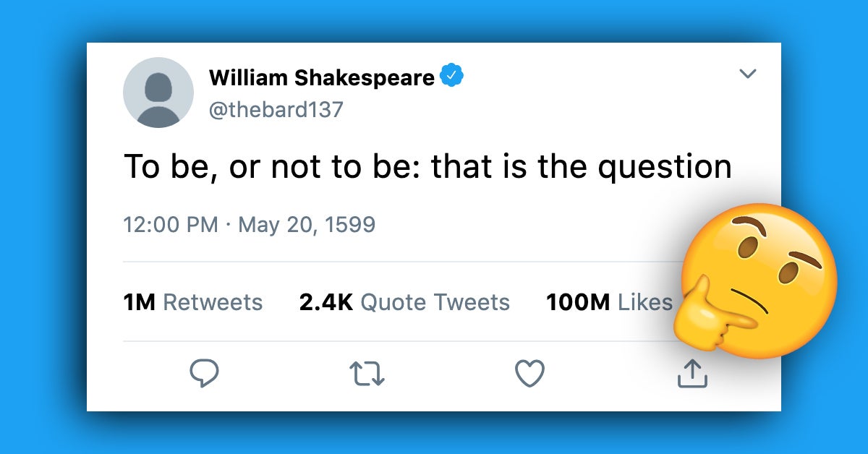868x454 pixels.
Task: Toggle the retweet state off
Action: click(x=367, y=372)
